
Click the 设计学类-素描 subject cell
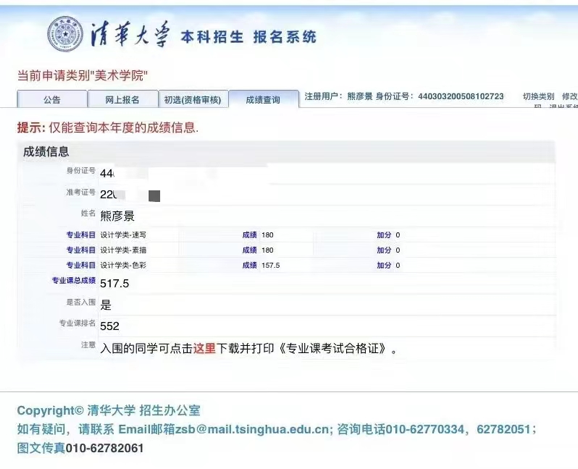123,250
